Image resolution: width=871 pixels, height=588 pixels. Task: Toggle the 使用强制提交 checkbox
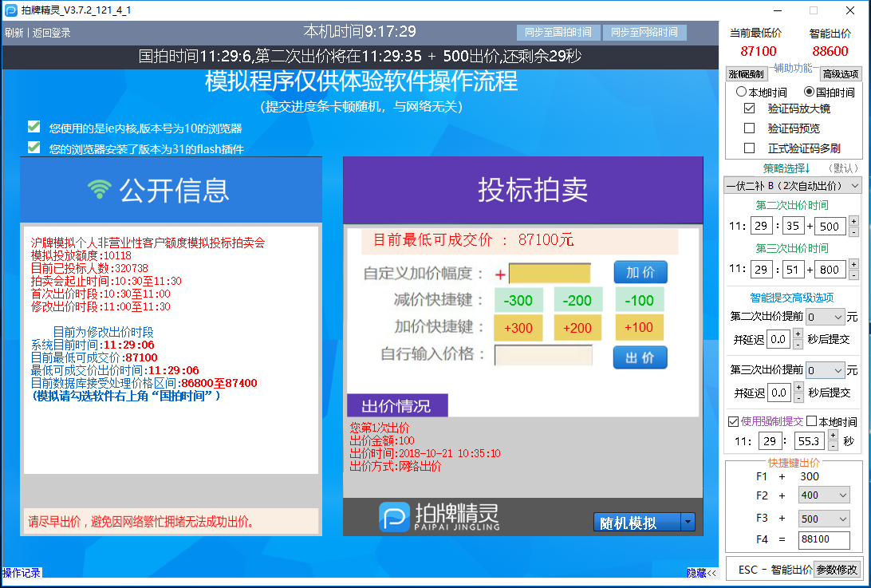point(733,421)
